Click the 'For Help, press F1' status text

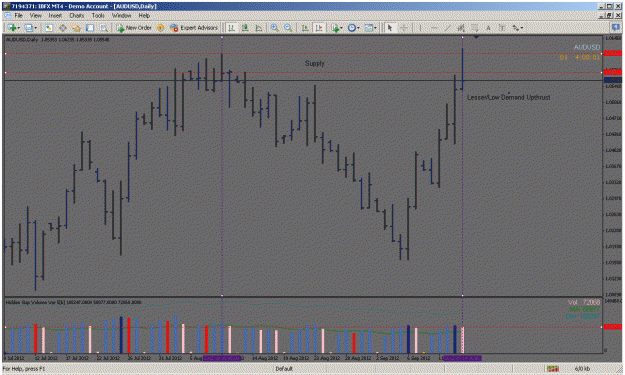(24, 369)
